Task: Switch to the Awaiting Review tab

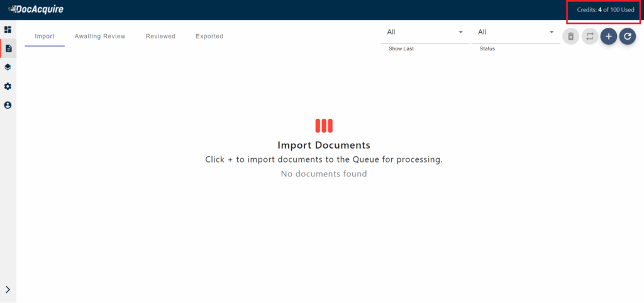Action: click(100, 37)
